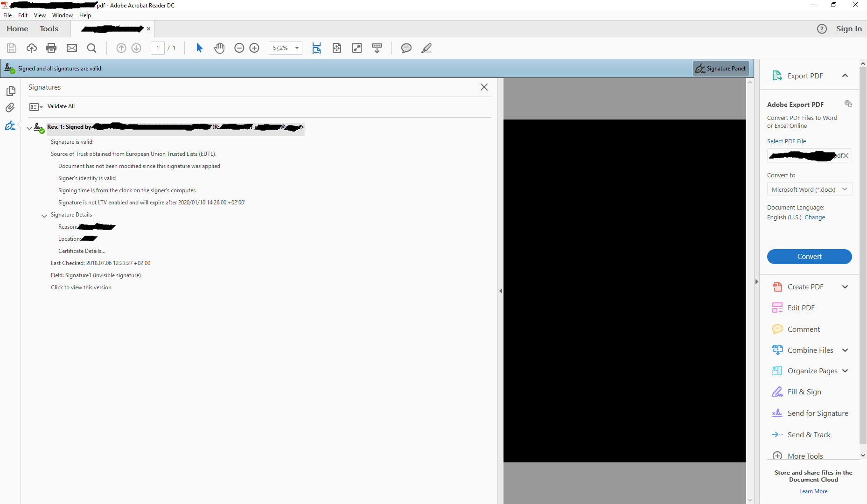Activate the hand pan tool
This screenshot has height=504, width=867.
[219, 48]
